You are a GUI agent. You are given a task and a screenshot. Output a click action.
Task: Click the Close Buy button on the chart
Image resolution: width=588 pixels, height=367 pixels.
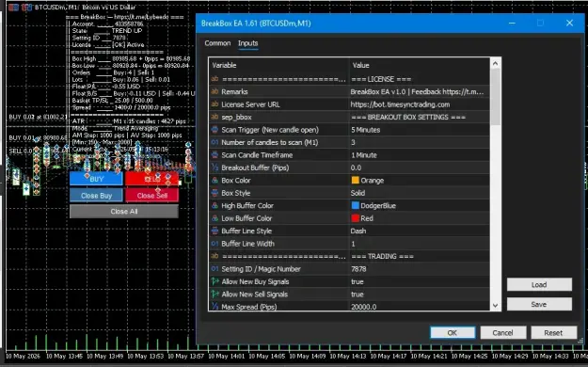(96, 196)
